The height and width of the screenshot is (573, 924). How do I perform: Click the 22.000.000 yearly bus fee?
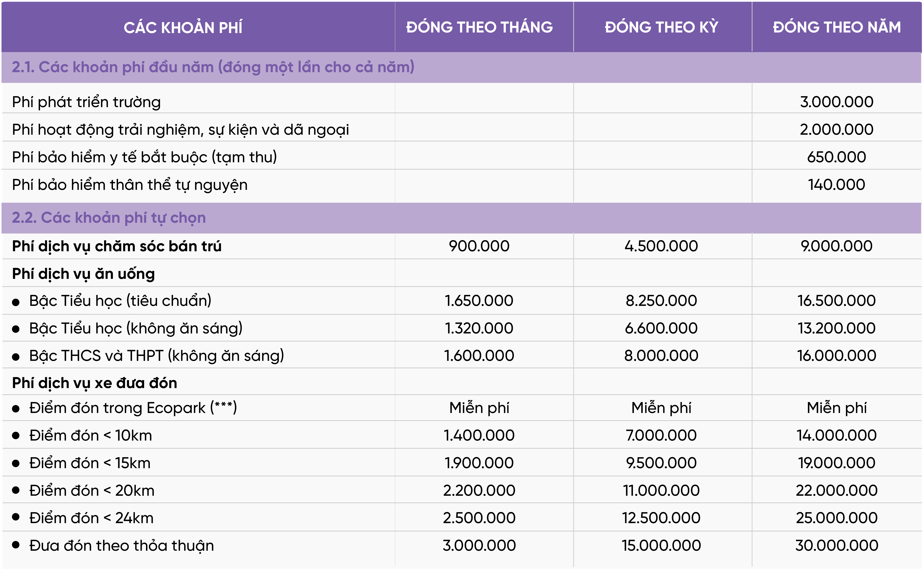tap(837, 491)
